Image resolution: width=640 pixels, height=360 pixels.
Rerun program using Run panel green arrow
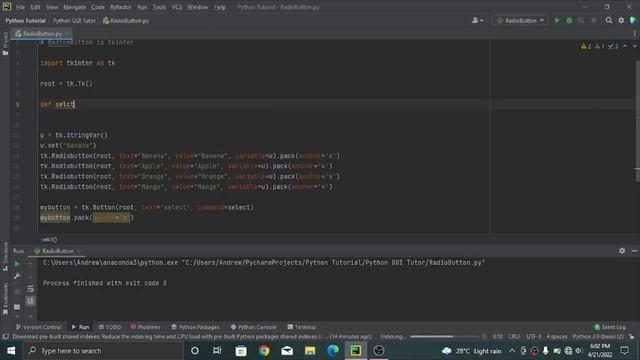[x=17, y=264]
